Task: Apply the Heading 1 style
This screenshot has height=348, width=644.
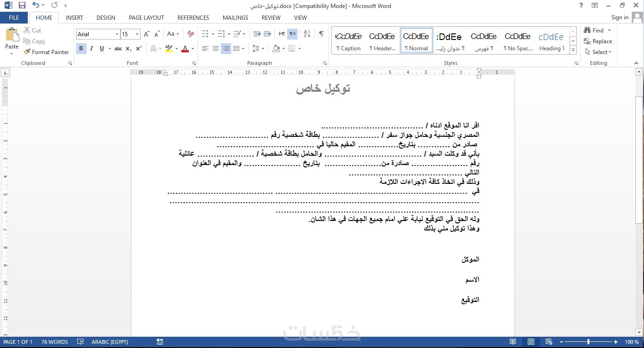Action: point(552,41)
